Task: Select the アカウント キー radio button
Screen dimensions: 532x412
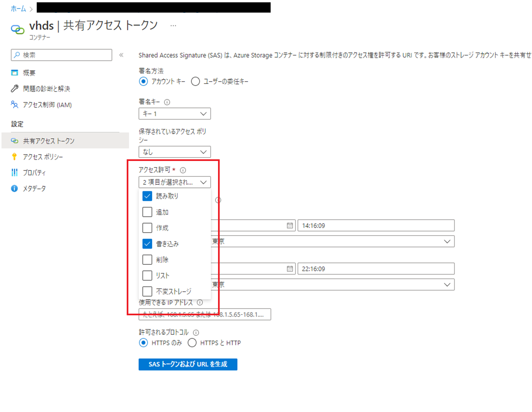Action: [x=143, y=81]
